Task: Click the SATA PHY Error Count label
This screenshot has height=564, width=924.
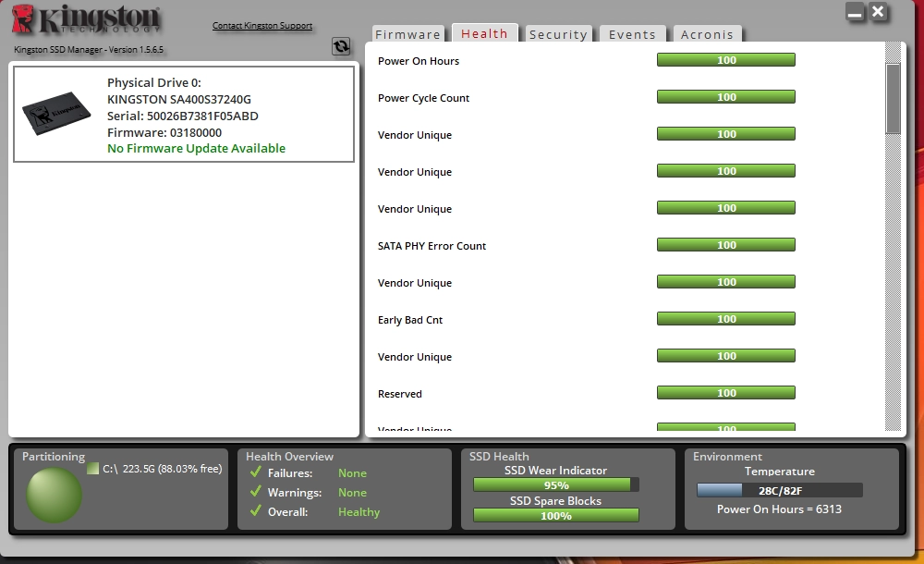Action: point(432,246)
